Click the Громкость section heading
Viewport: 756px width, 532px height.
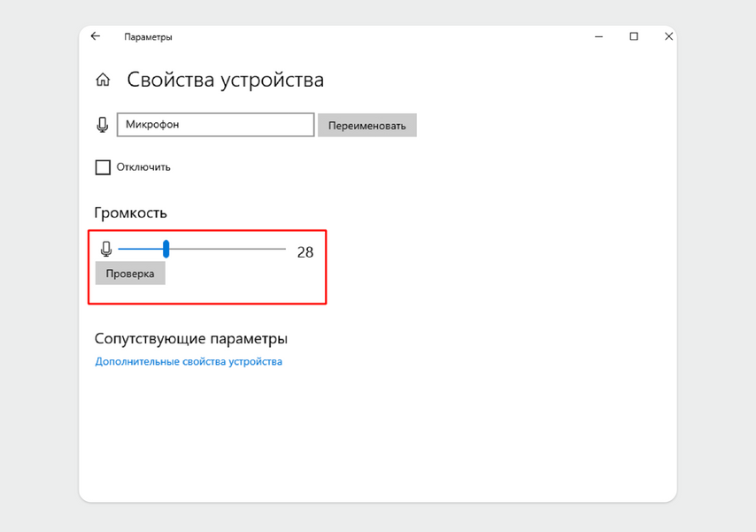130,212
